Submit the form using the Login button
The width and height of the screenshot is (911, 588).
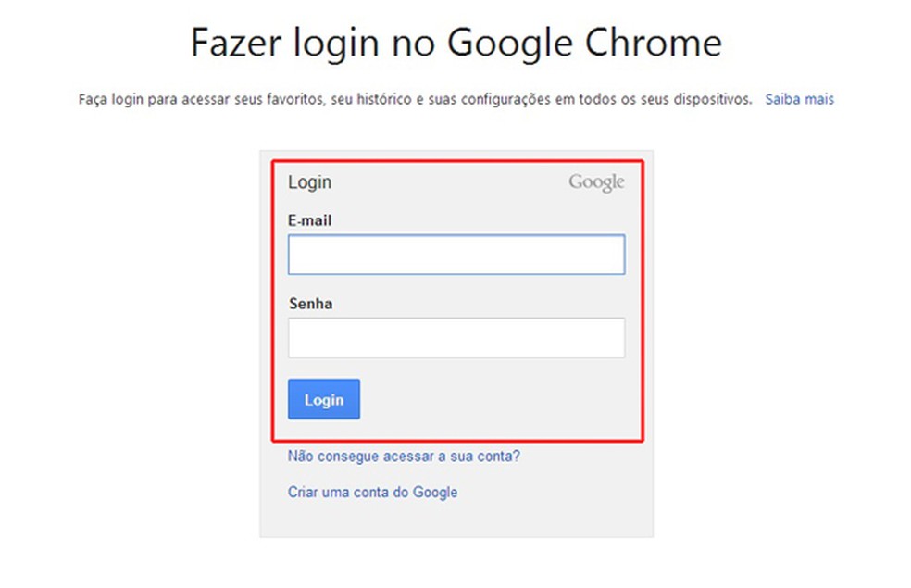(x=323, y=399)
